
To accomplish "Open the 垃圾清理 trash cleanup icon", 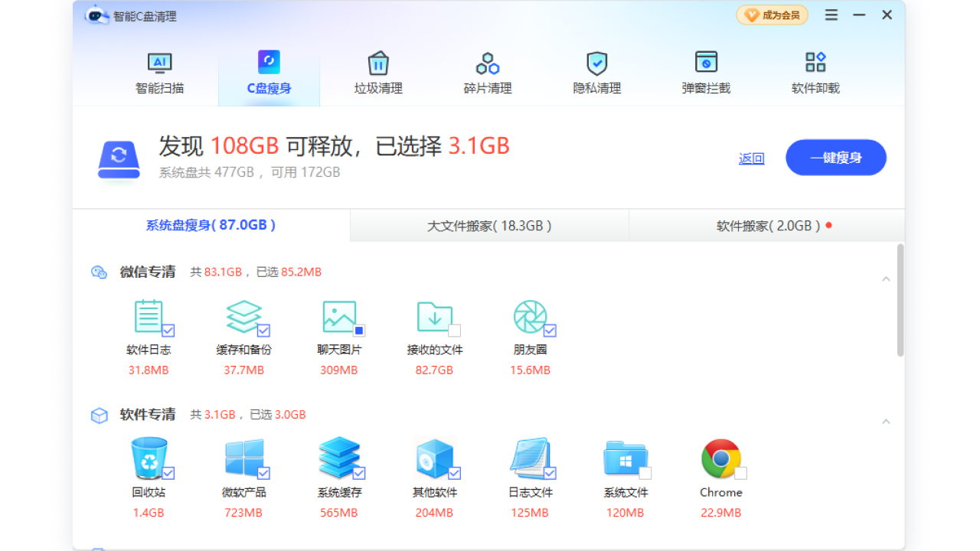I will tap(378, 63).
